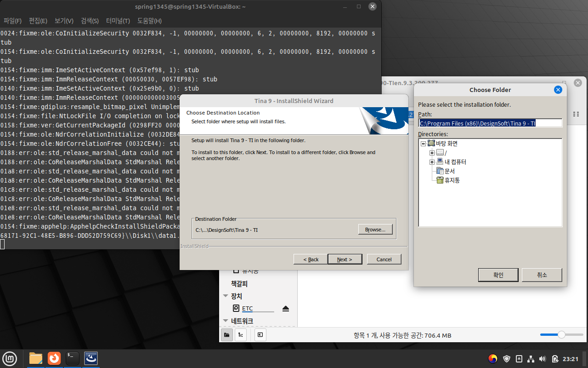Open the 도움말(H) menu in the terminal
Viewport: 588px width, 368px height.
[150, 21]
